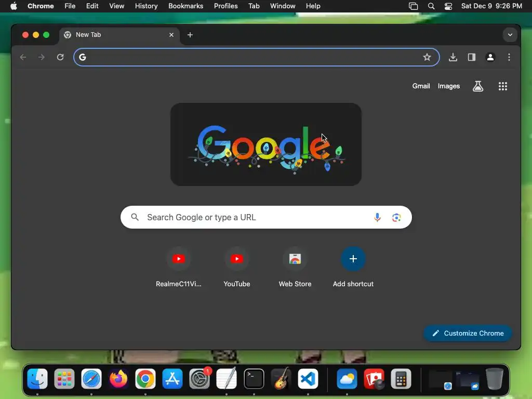
Task: Open the Apple menu
Action: [x=14, y=6]
